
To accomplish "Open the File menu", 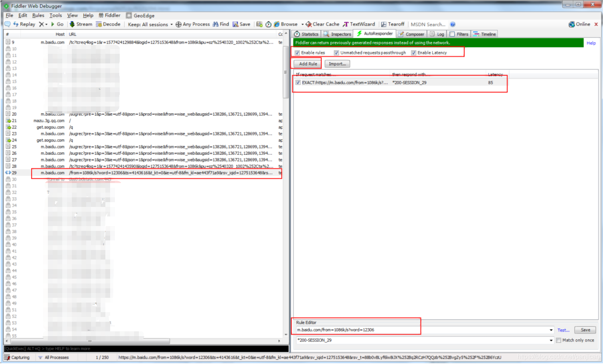I will coord(10,16).
